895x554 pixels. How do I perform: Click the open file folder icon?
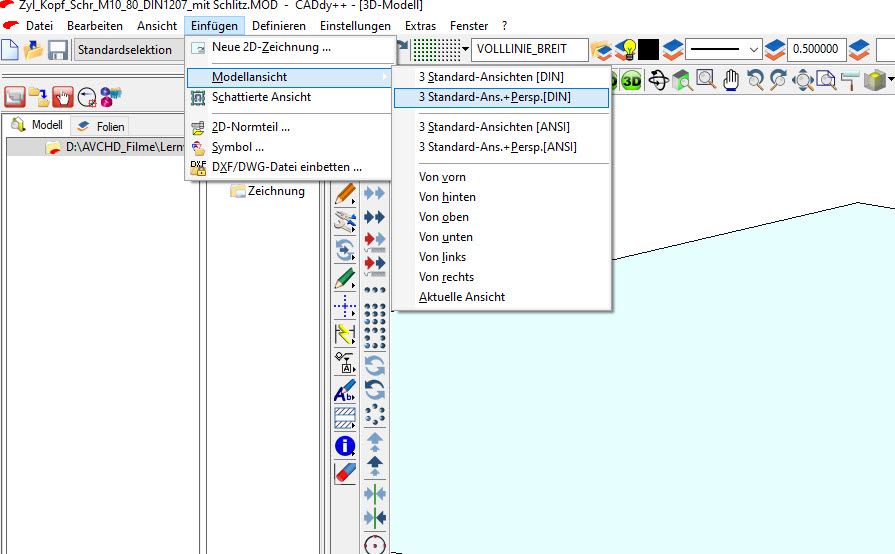point(34,50)
